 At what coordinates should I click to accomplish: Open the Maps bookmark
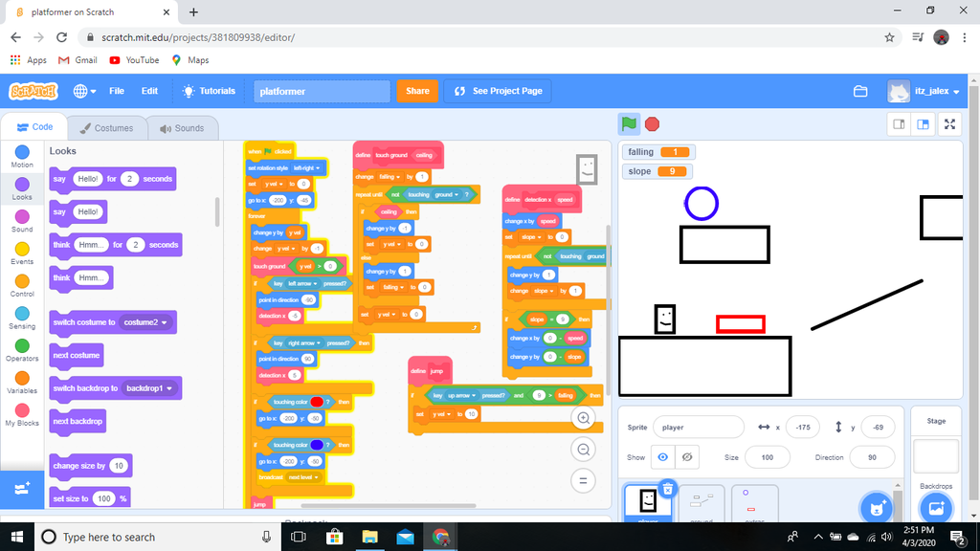coord(190,60)
